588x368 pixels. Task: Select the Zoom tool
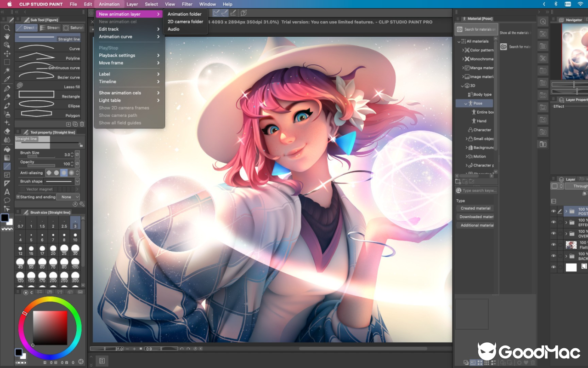pos(6,27)
